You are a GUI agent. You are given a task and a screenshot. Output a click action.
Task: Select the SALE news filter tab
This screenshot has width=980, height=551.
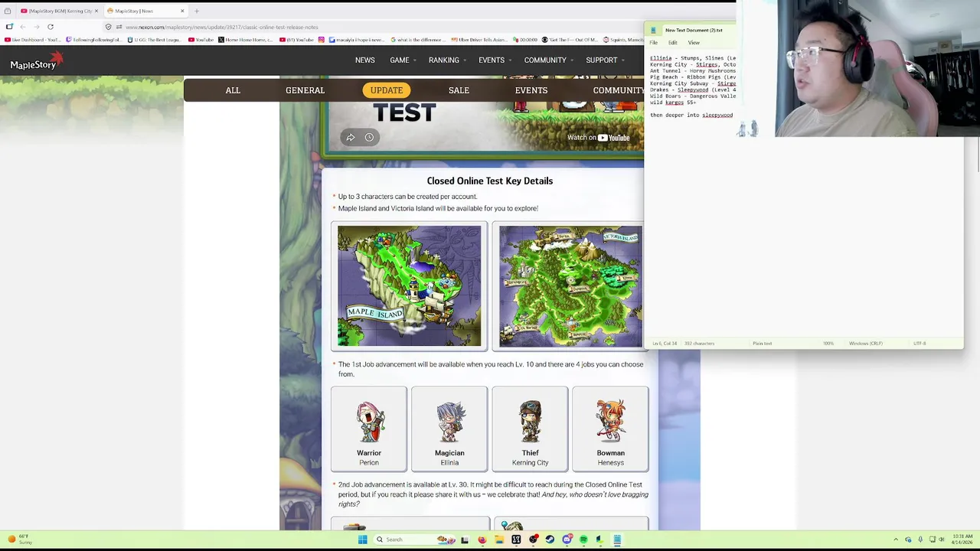[459, 90]
